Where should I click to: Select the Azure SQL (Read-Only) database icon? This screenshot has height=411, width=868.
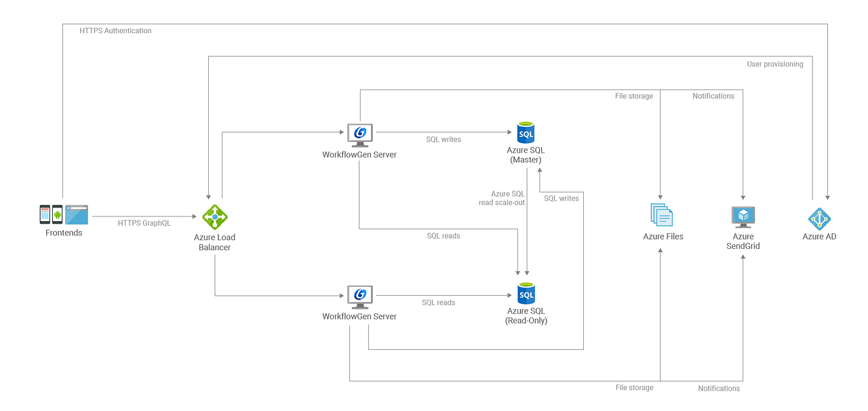[x=526, y=294]
